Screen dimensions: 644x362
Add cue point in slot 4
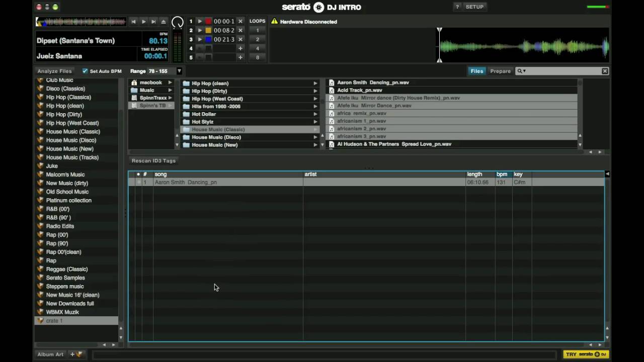click(240, 48)
